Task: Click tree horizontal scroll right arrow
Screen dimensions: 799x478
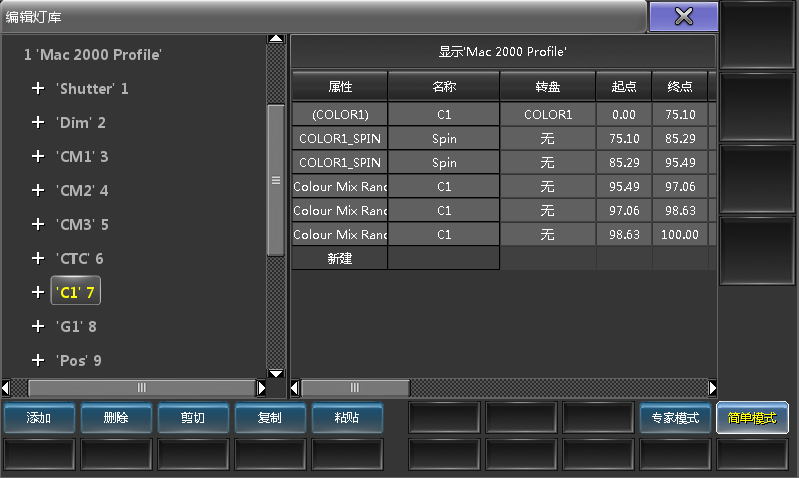Action: (261, 388)
